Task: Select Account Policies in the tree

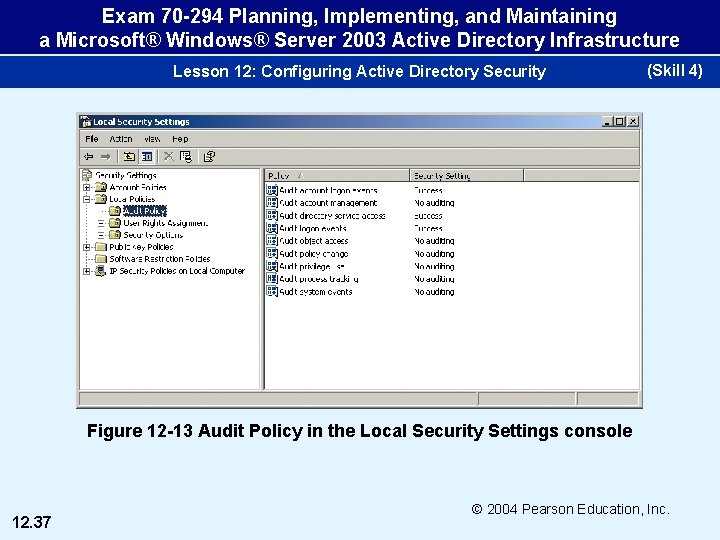Action: pyautogui.click(x=138, y=187)
